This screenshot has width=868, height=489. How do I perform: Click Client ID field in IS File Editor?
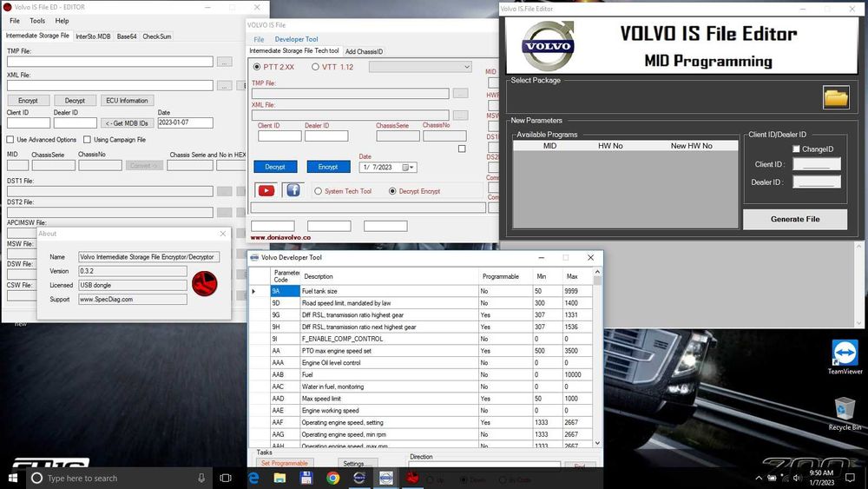click(x=817, y=164)
